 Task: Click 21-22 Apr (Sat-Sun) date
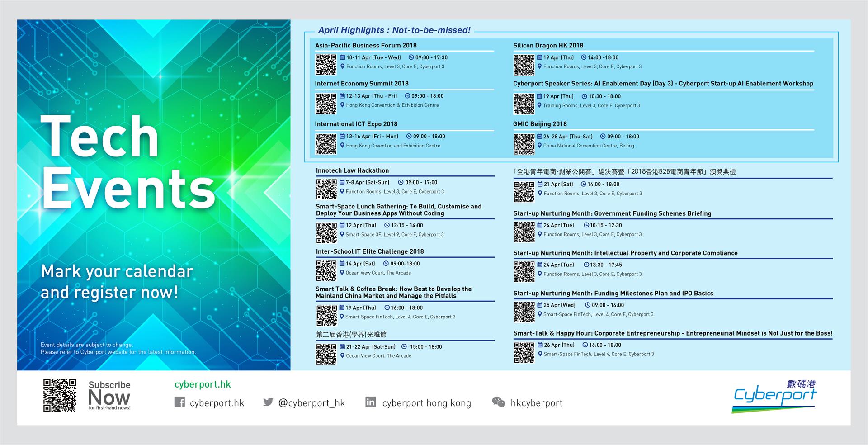pyautogui.click(x=371, y=347)
